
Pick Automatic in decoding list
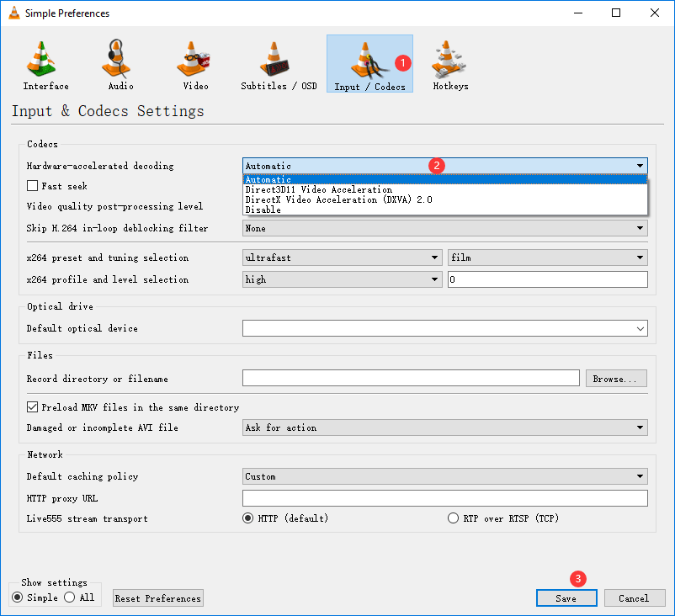pos(444,179)
